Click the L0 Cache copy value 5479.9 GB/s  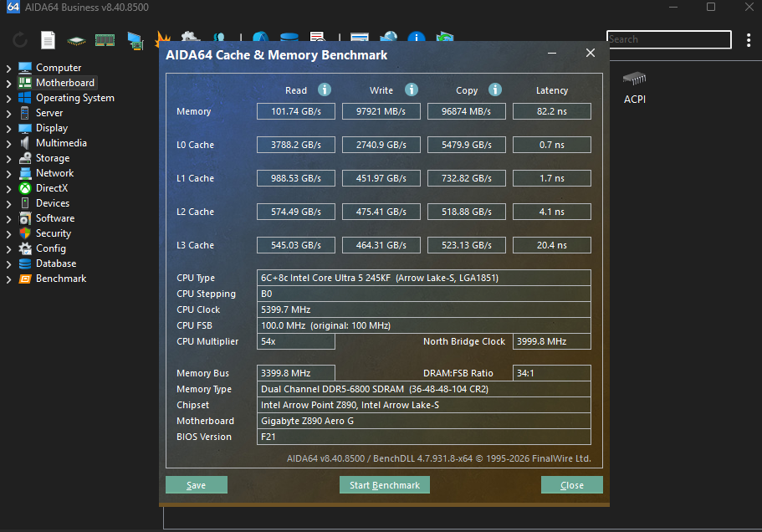(467, 145)
